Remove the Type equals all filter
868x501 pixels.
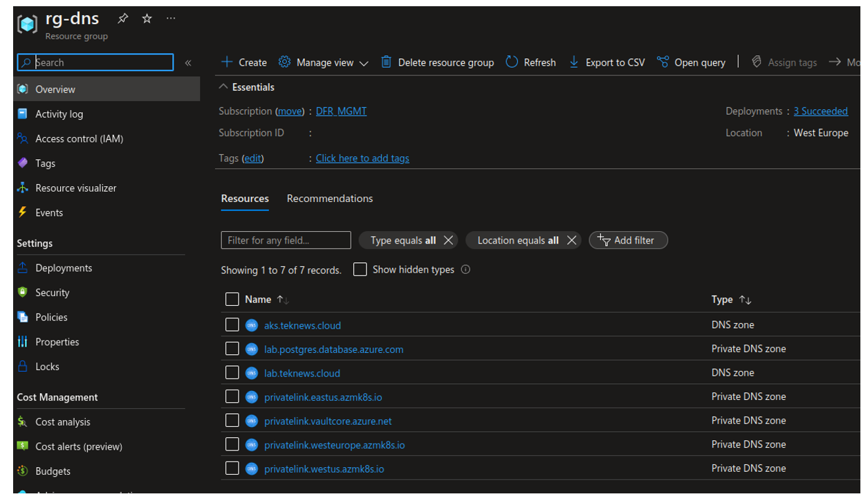[448, 240]
